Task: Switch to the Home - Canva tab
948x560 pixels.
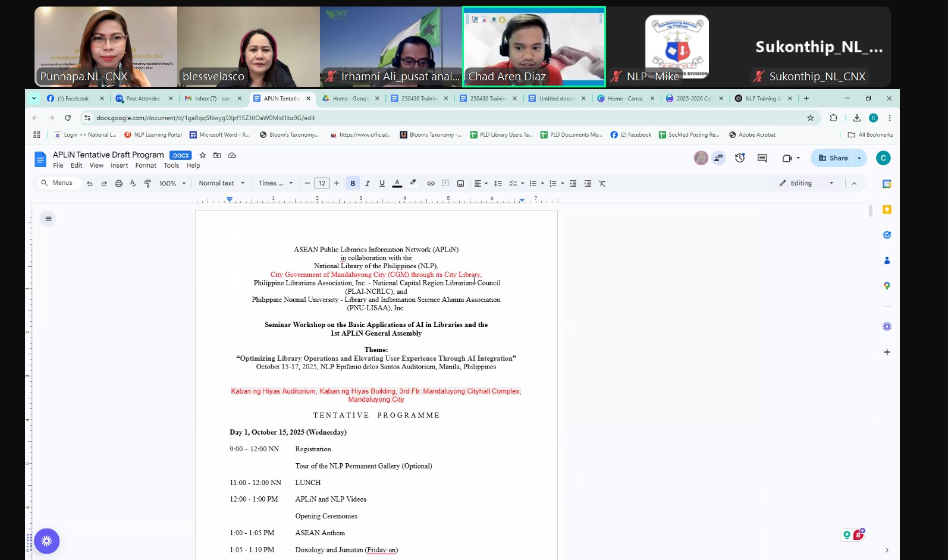Action: point(624,99)
